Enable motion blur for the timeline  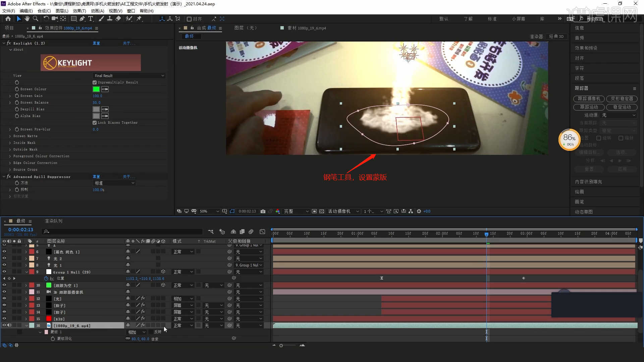[x=251, y=232]
